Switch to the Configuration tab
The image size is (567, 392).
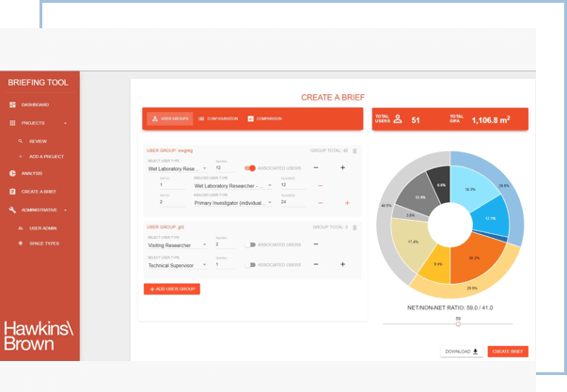(x=219, y=118)
